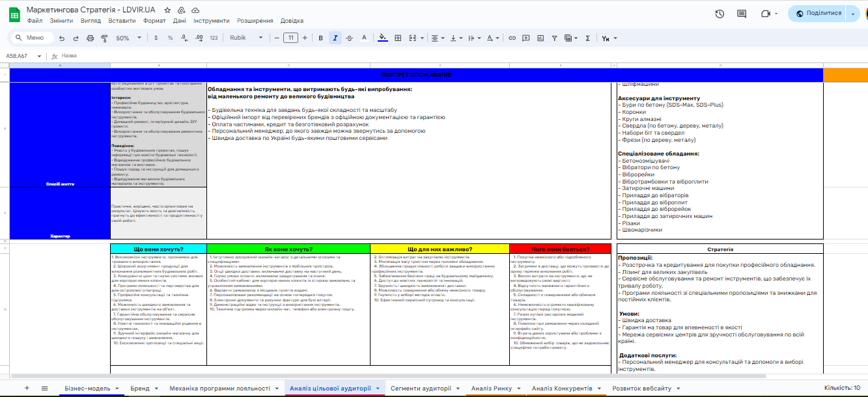Open the text wrapping dropdown
This screenshot has width=868, height=397.
(475, 38)
